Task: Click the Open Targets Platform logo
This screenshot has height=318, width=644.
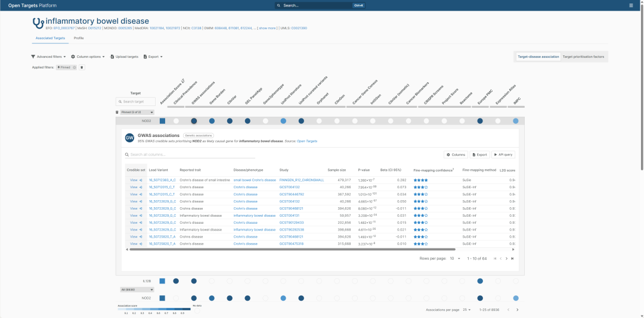Action: [32, 5]
